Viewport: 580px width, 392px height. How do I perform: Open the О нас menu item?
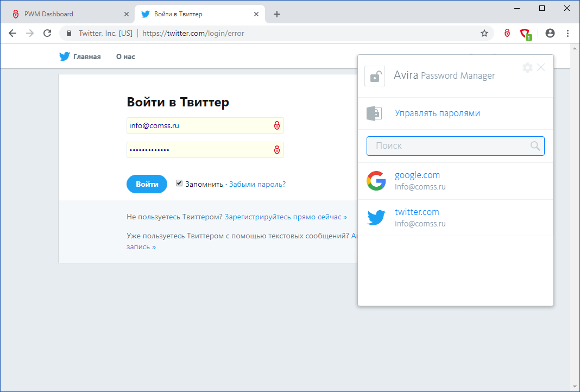point(125,56)
